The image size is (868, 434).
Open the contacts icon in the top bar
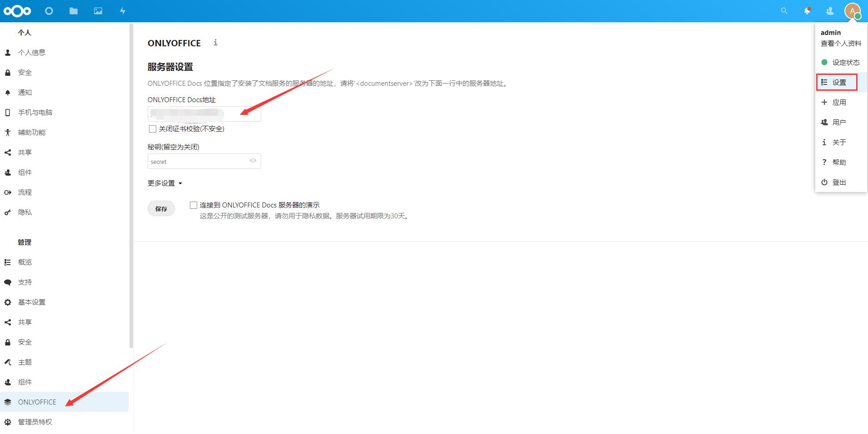830,10
